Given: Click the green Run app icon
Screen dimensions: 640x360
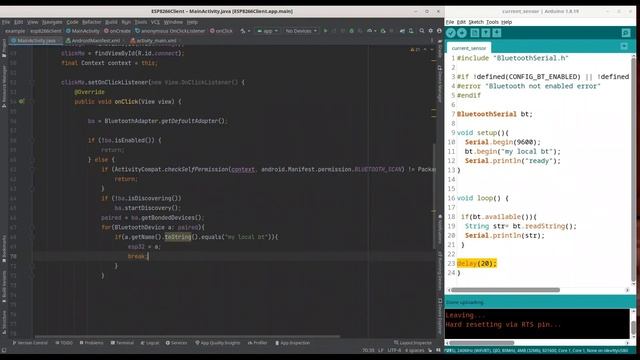Looking at the screenshot, I should [325, 31].
